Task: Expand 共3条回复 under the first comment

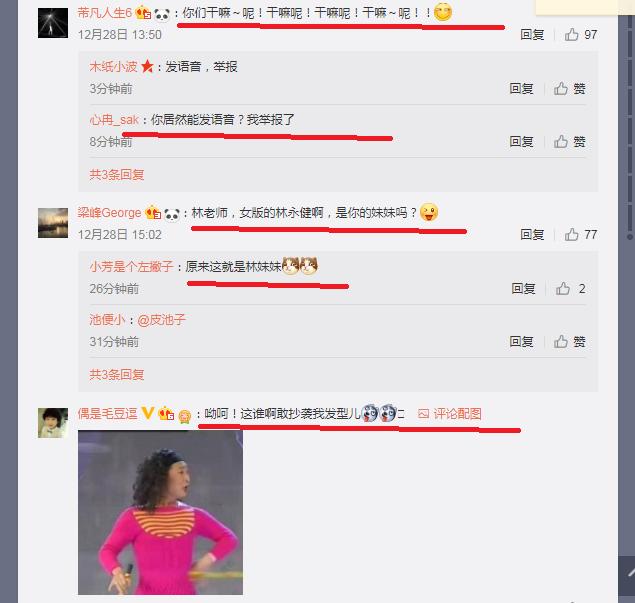Action: coord(117,175)
